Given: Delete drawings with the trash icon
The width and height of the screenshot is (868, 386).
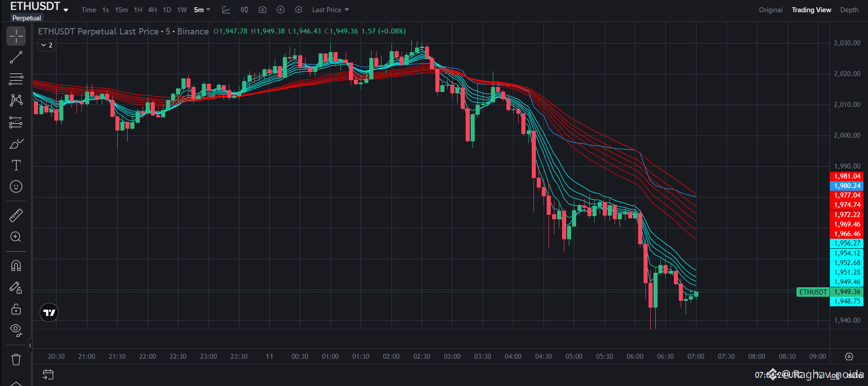Looking at the screenshot, I should click(16, 360).
